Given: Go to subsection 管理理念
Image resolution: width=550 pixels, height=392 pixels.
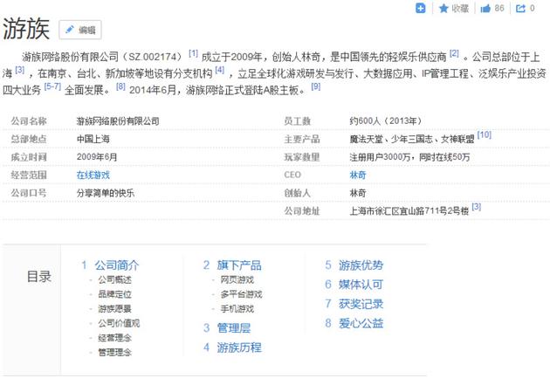Looking at the screenshot, I should [114, 353].
